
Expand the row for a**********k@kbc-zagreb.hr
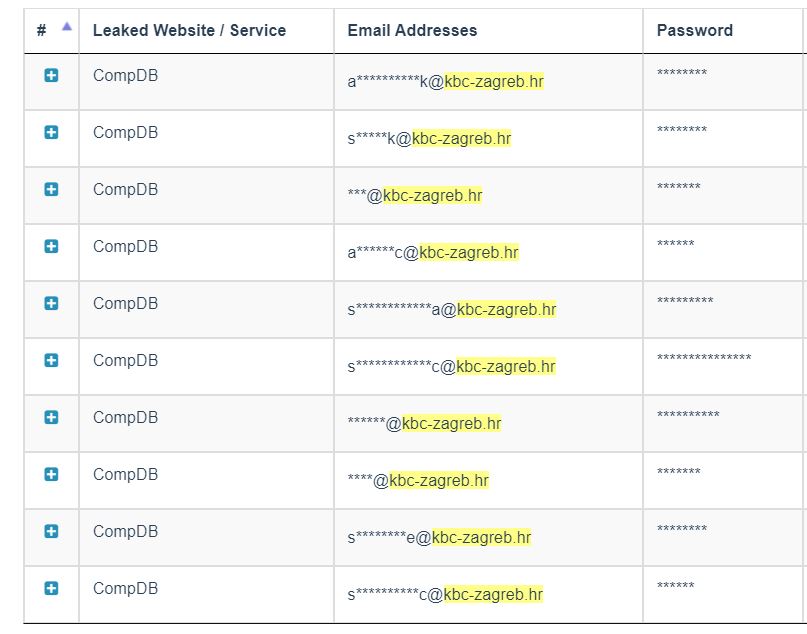point(51,76)
